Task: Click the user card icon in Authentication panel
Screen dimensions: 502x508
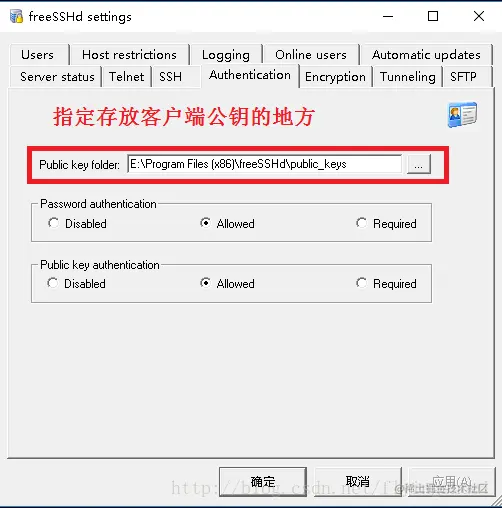Action: point(462,115)
